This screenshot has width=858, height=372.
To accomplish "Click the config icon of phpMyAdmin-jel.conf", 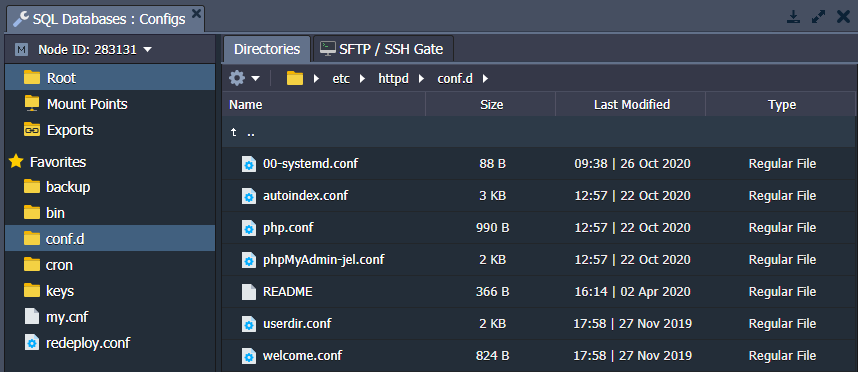I will 249,259.
